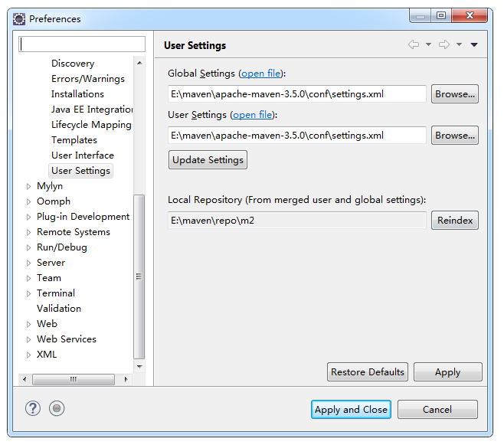The image size is (504, 445).
Task: Click the back navigation arrow icon
Action: pos(414,44)
